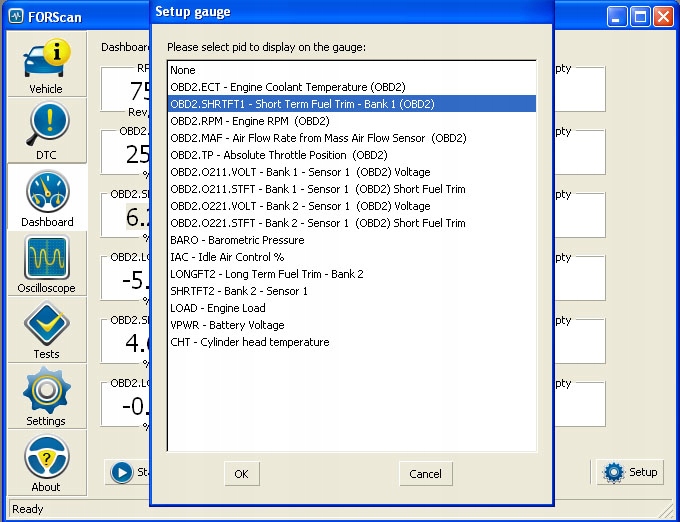Click the play Start button icon
Image resolution: width=680 pixels, height=522 pixels.
pyautogui.click(x=122, y=473)
